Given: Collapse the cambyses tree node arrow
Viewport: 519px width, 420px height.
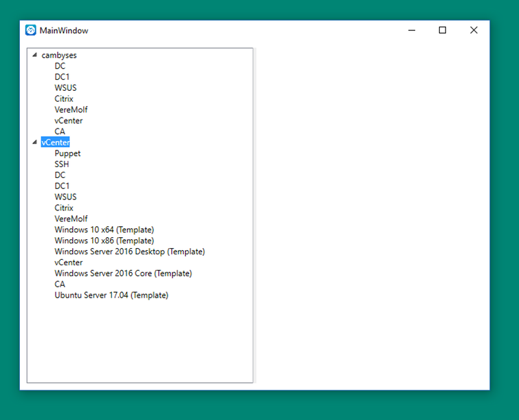Looking at the screenshot, I should 35,55.
